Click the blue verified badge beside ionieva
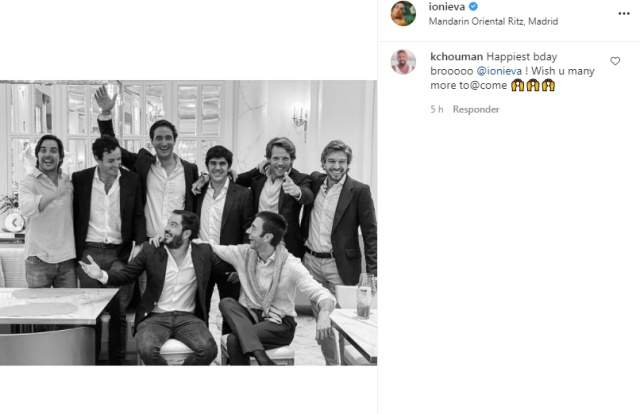The height and width of the screenshot is (414, 640). point(473,7)
